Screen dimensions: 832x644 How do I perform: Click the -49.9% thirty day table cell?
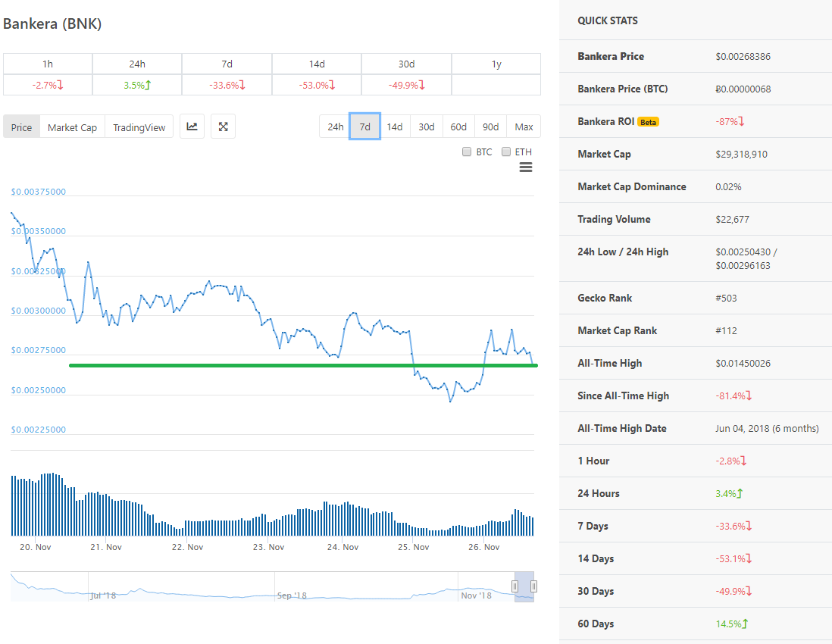pyautogui.click(x=406, y=85)
